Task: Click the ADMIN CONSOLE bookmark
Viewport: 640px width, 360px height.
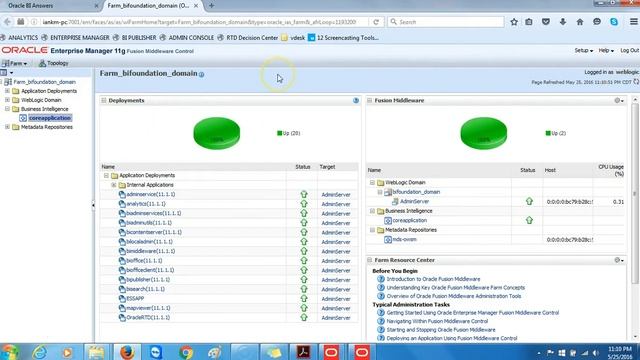Action: pos(187,38)
